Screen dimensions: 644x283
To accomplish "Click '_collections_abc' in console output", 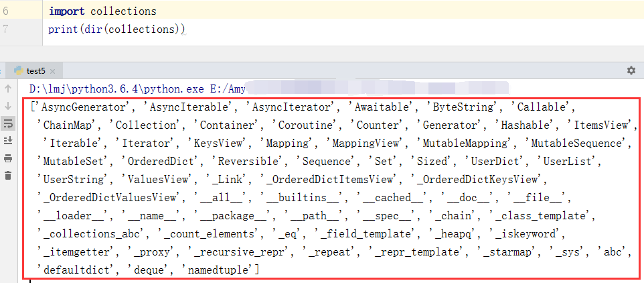I will (x=92, y=233).
